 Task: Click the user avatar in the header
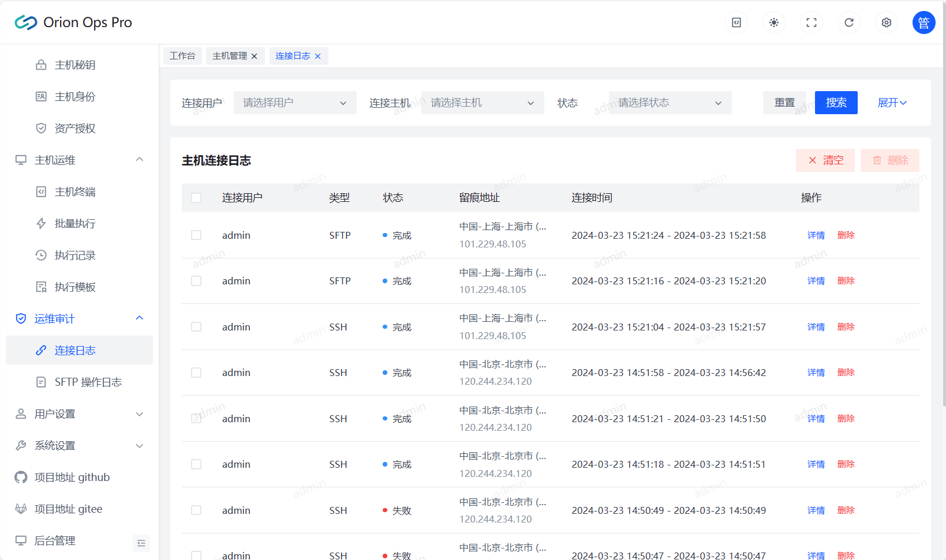[x=923, y=22]
